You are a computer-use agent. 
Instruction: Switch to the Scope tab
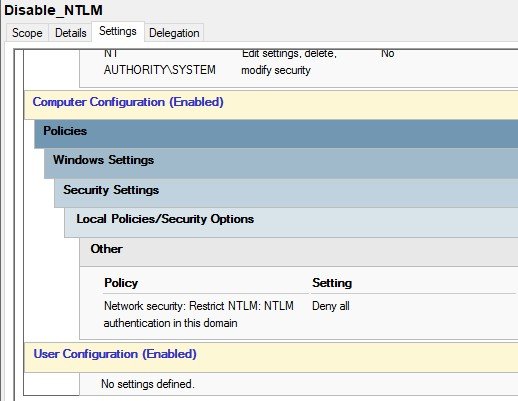27,33
